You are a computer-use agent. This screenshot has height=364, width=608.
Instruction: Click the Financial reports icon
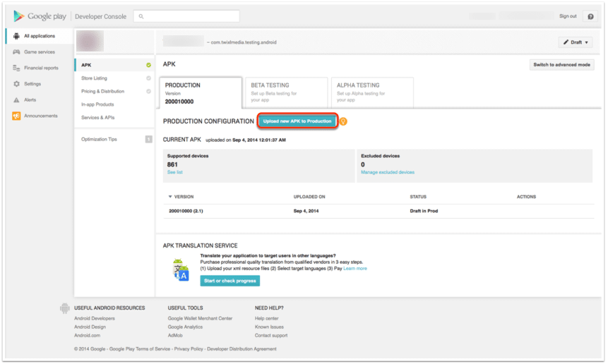pyautogui.click(x=16, y=68)
